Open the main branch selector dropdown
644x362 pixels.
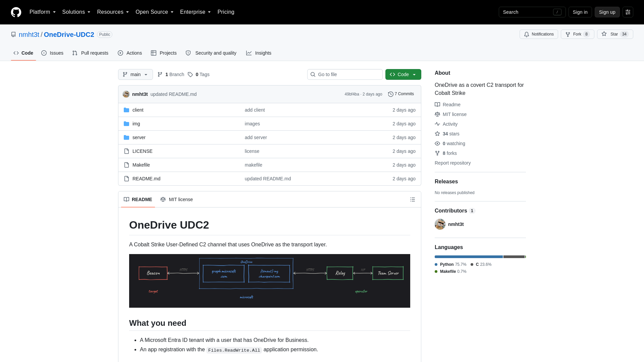(136, 74)
